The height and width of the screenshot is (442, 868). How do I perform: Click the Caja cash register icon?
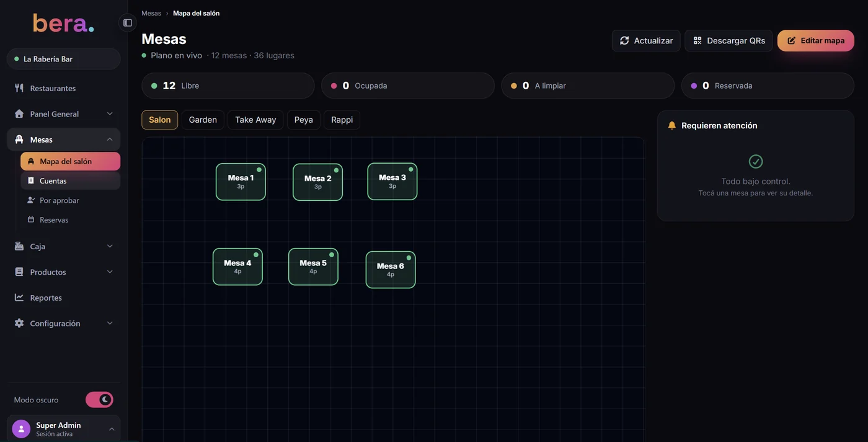click(x=19, y=246)
